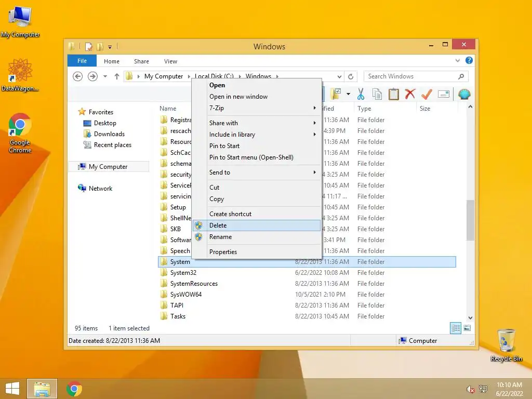Choose Open in new window

pyautogui.click(x=257, y=96)
